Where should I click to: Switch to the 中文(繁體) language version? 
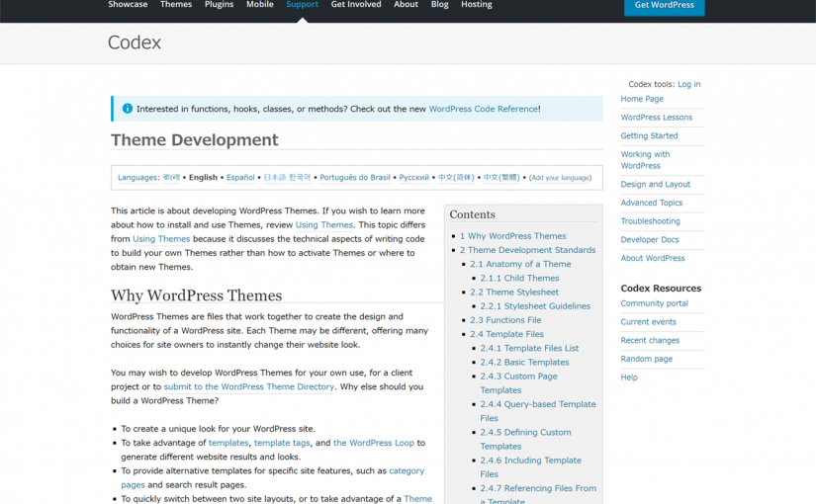[x=501, y=177]
